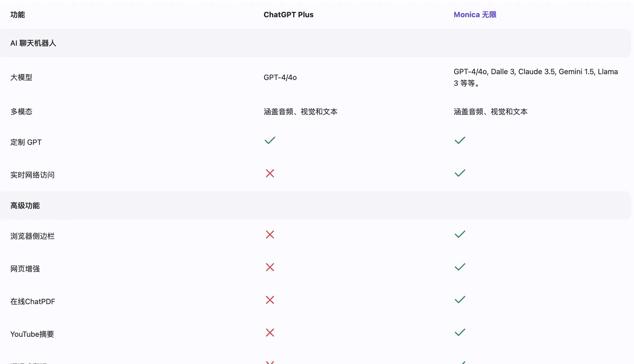Click the green checkmark for 网页增强 under Monica 无限
Image resolution: width=634 pixels, height=364 pixels.
[x=460, y=267]
